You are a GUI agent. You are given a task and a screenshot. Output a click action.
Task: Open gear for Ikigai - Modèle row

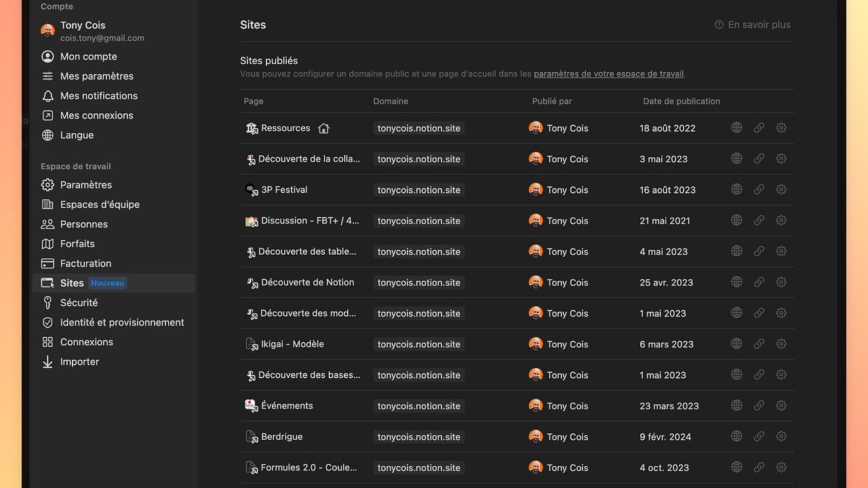[781, 344]
